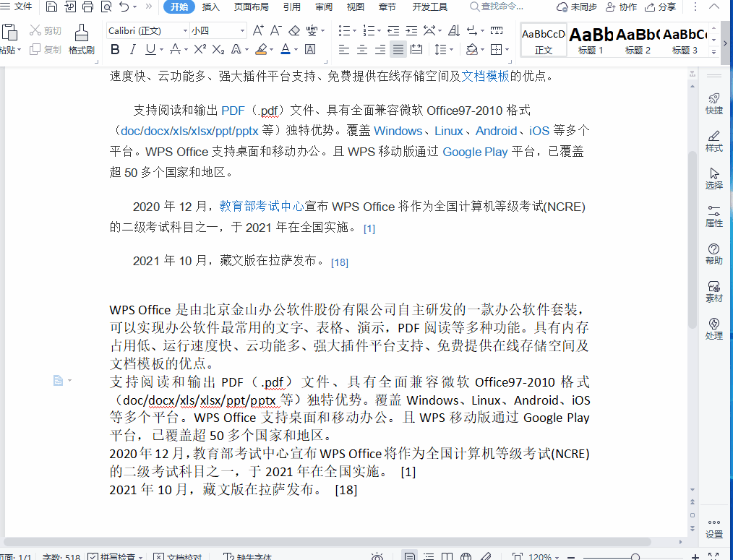
Task: Switch to page view mode in status bar
Action: click(409, 556)
